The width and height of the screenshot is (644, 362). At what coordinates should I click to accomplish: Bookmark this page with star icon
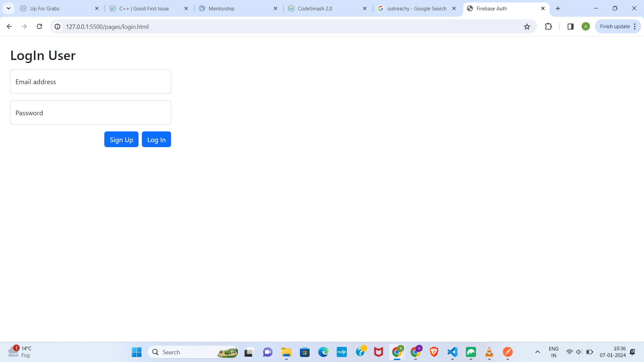coord(527,27)
